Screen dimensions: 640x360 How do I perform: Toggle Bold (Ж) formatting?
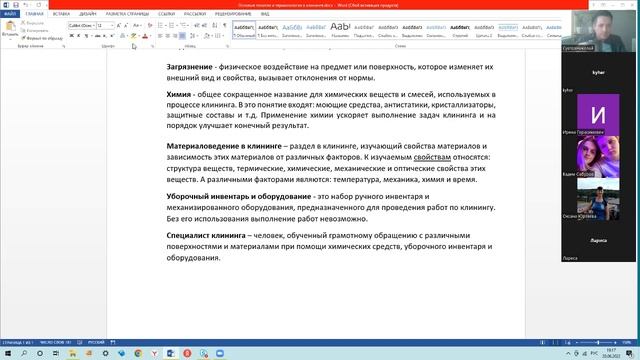pos(71,36)
